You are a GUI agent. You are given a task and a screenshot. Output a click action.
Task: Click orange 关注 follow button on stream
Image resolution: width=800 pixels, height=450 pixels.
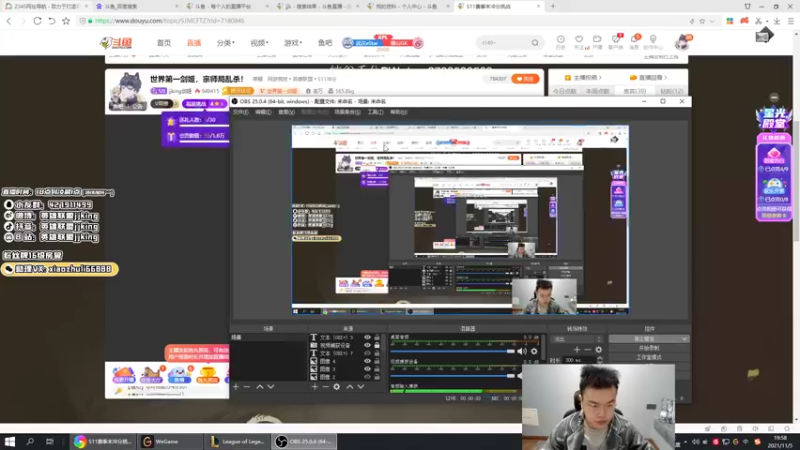click(525, 79)
